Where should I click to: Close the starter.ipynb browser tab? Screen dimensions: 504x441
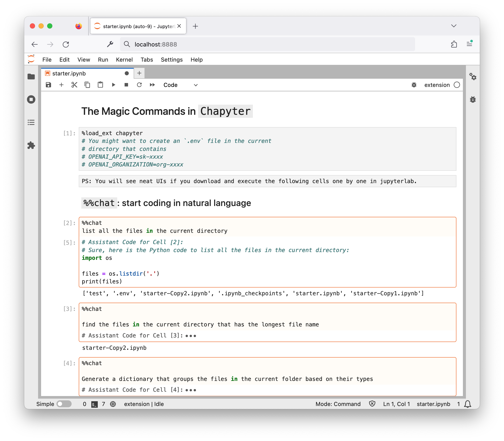179,26
